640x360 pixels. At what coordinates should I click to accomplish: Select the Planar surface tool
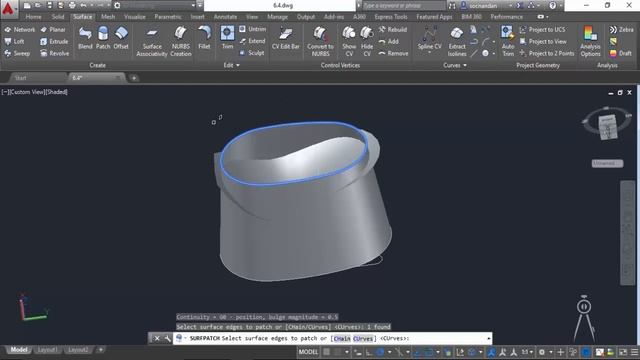point(53,29)
